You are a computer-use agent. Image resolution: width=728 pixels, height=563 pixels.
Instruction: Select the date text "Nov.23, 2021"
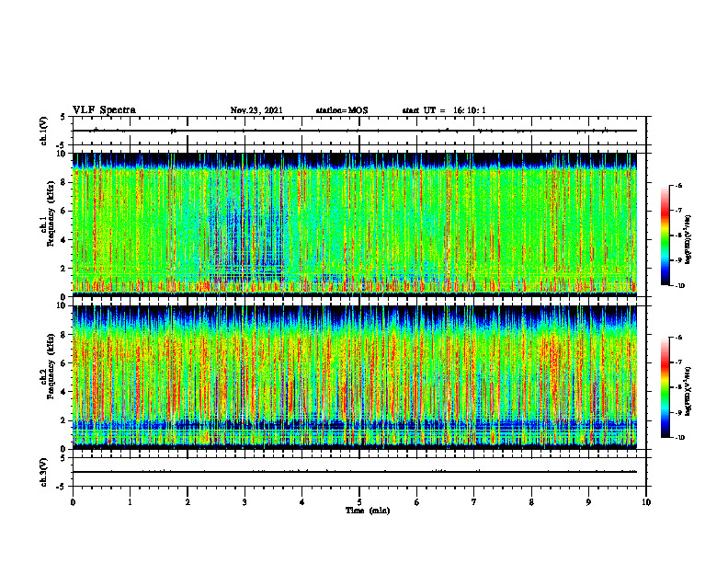coord(256,110)
